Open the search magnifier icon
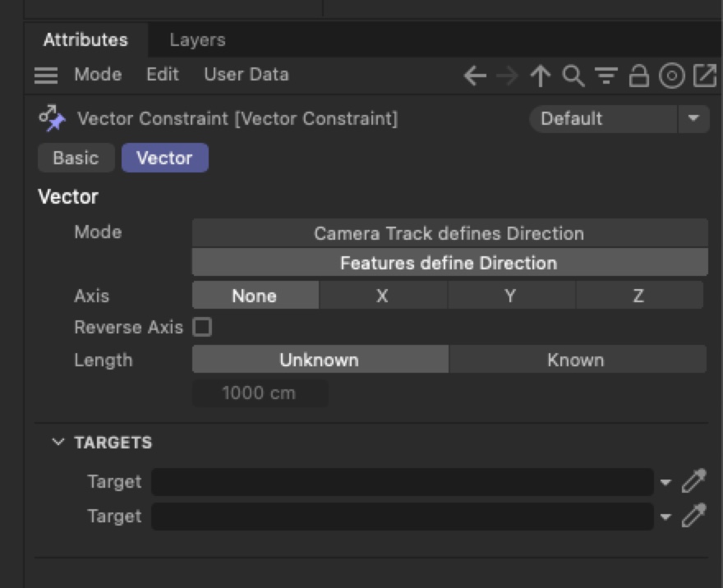Screen dimensions: 723x588 (573, 76)
